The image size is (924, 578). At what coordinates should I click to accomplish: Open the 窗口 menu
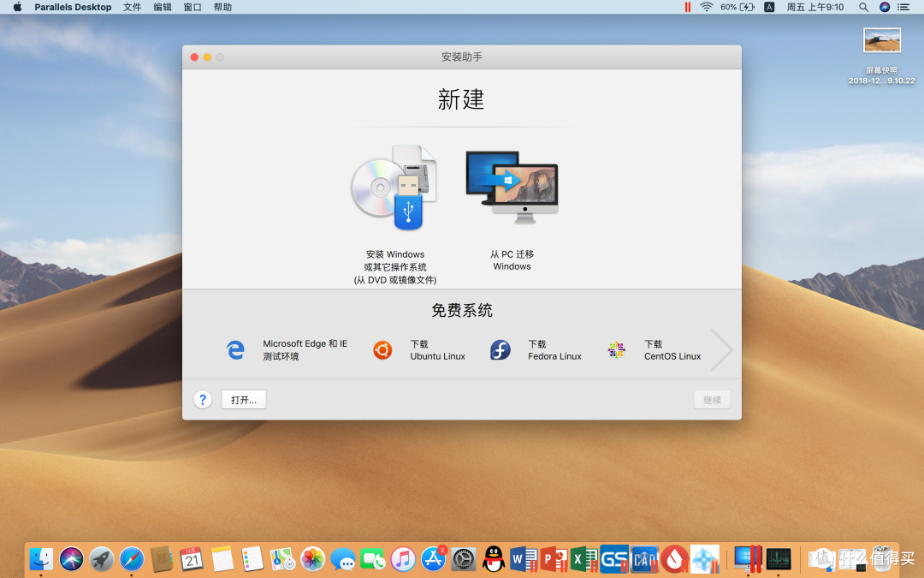click(x=192, y=7)
